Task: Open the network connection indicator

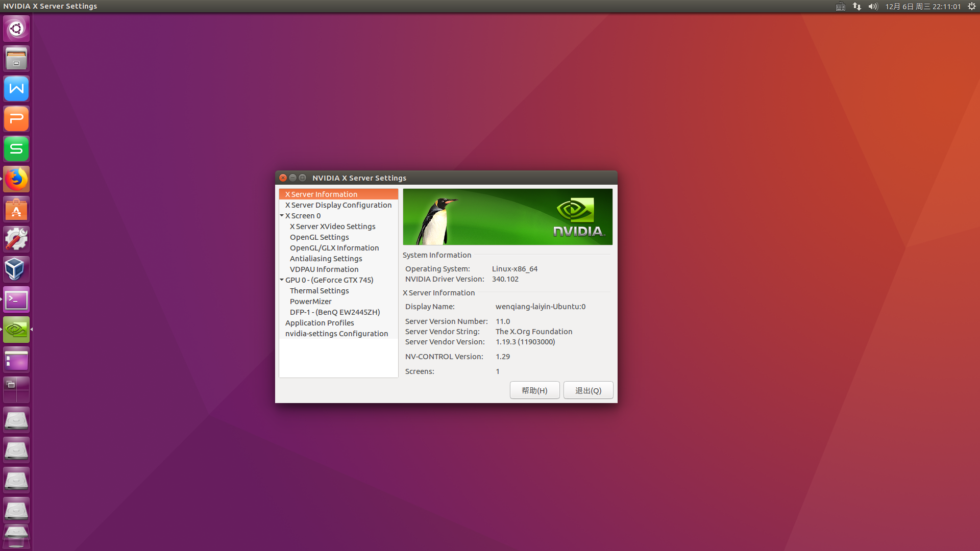Action: [857, 7]
